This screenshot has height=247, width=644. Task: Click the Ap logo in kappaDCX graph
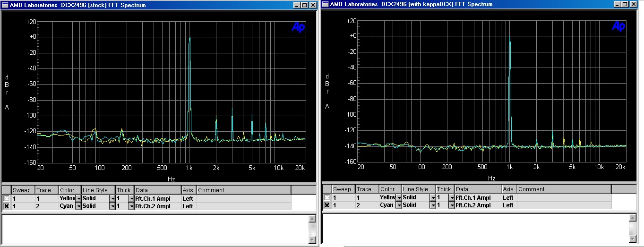[x=618, y=26]
